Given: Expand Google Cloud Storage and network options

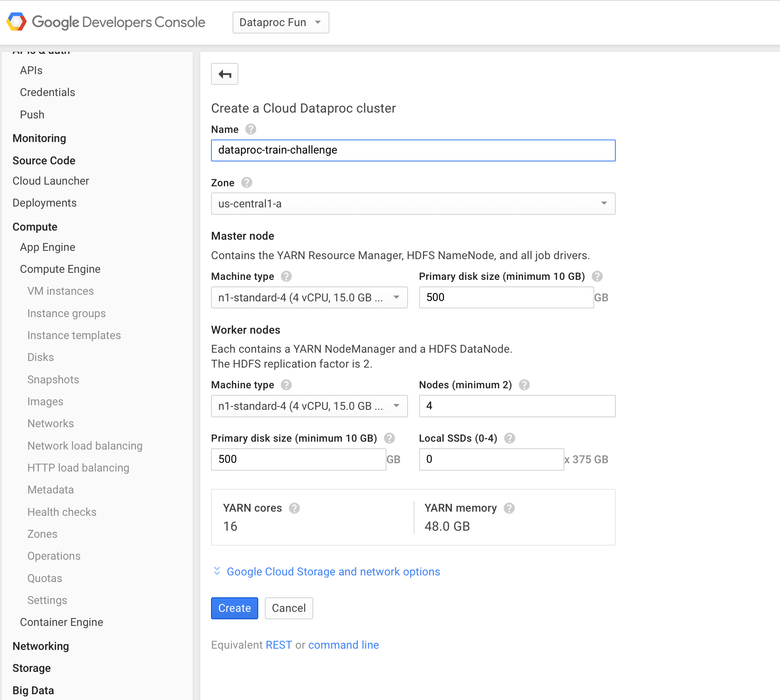Looking at the screenshot, I should (333, 572).
